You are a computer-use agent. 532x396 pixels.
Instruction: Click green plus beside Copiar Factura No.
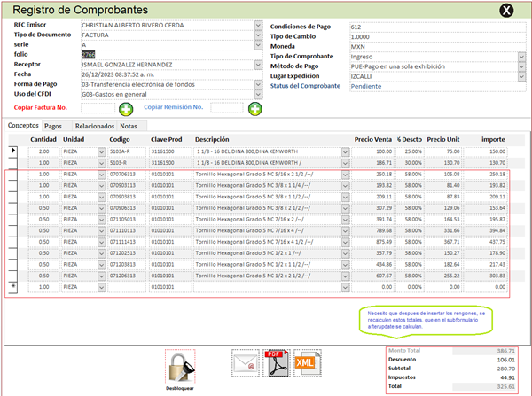tap(126, 109)
